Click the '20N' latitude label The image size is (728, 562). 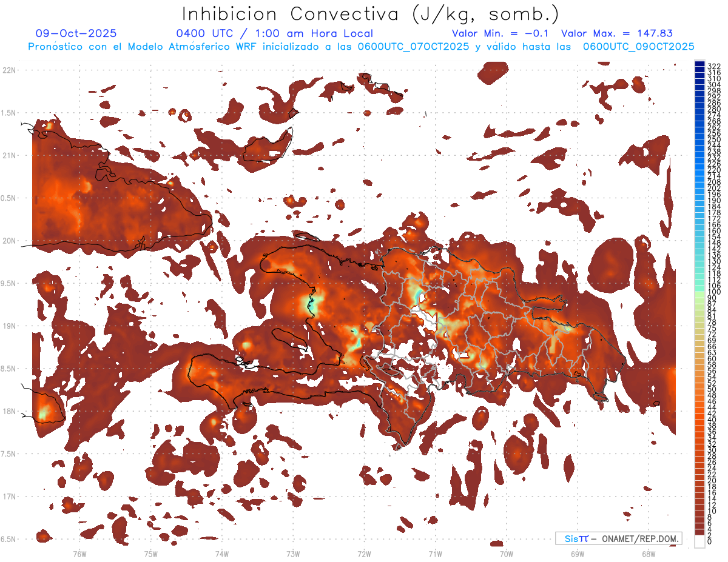tap(9, 241)
